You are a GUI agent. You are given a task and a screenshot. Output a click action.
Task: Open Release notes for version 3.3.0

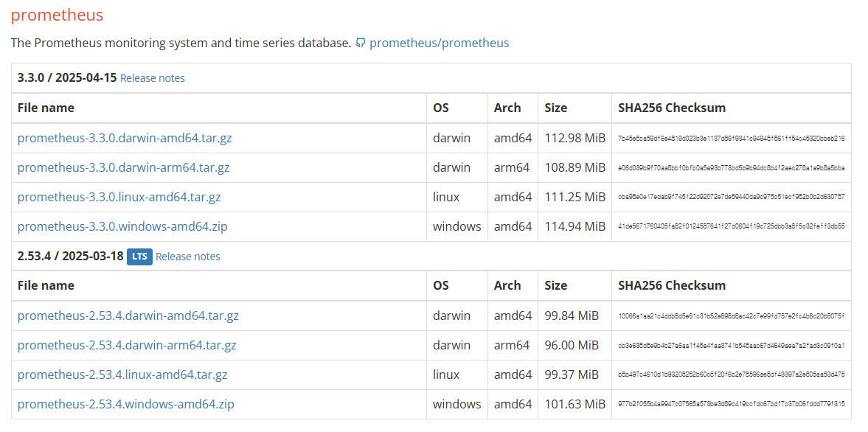[152, 78]
